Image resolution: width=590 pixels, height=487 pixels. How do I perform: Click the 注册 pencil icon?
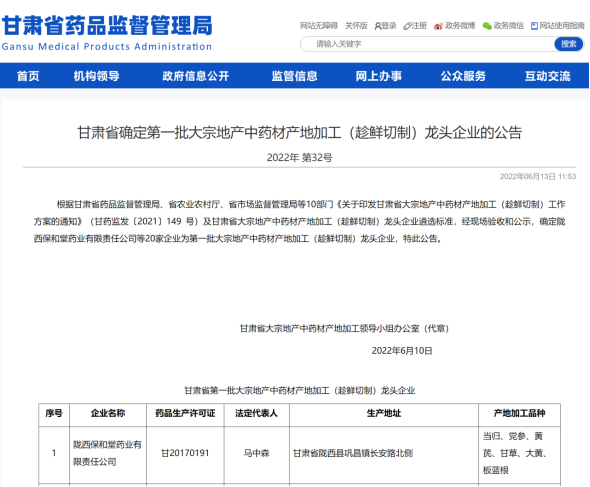click(x=407, y=26)
